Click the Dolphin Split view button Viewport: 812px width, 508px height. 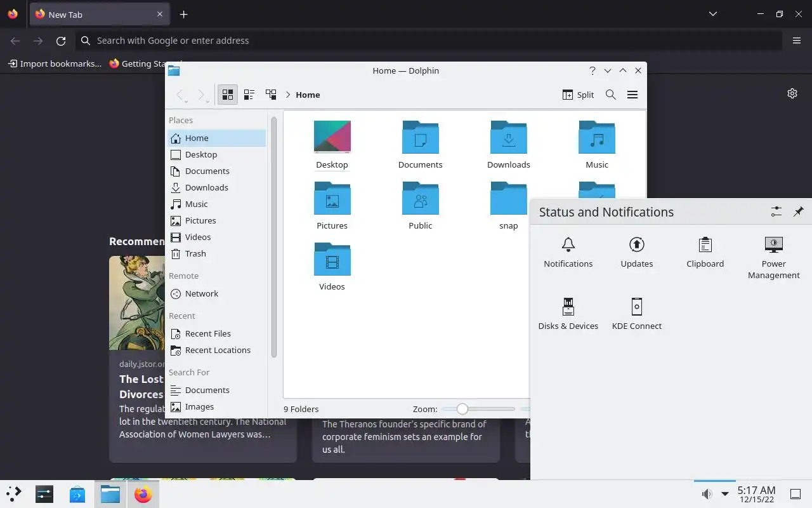(578, 95)
